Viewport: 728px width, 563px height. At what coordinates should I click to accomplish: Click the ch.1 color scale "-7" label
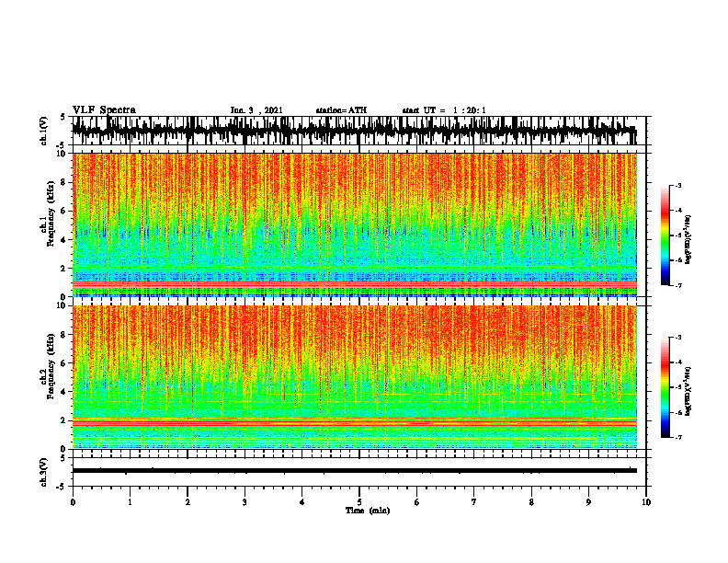678,285
